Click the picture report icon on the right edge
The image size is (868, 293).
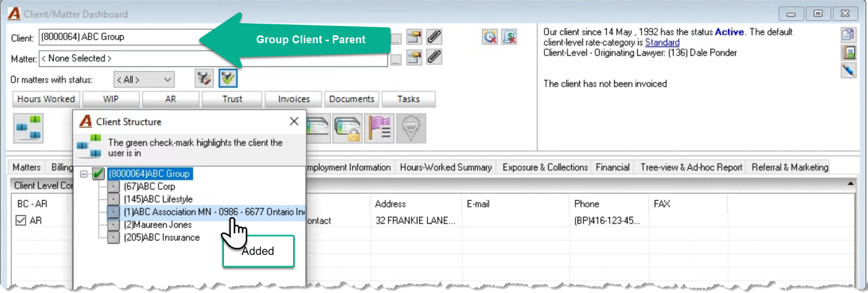pyautogui.click(x=849, y=53)
